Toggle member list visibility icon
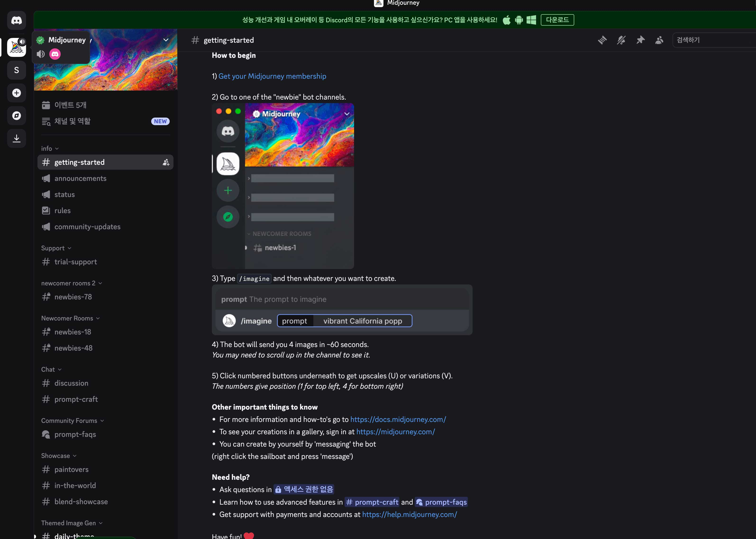 coord(659,40)
